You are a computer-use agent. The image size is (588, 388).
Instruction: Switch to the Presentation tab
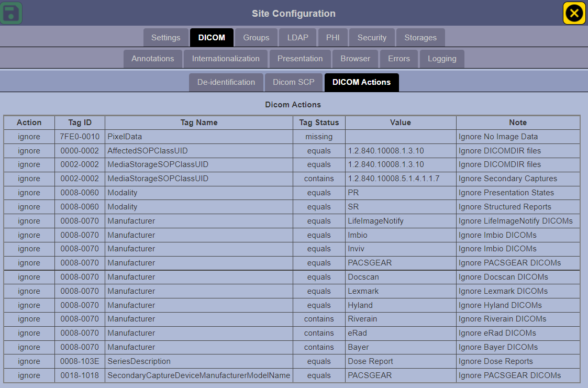pyautogui.click(x=300, y=58)
